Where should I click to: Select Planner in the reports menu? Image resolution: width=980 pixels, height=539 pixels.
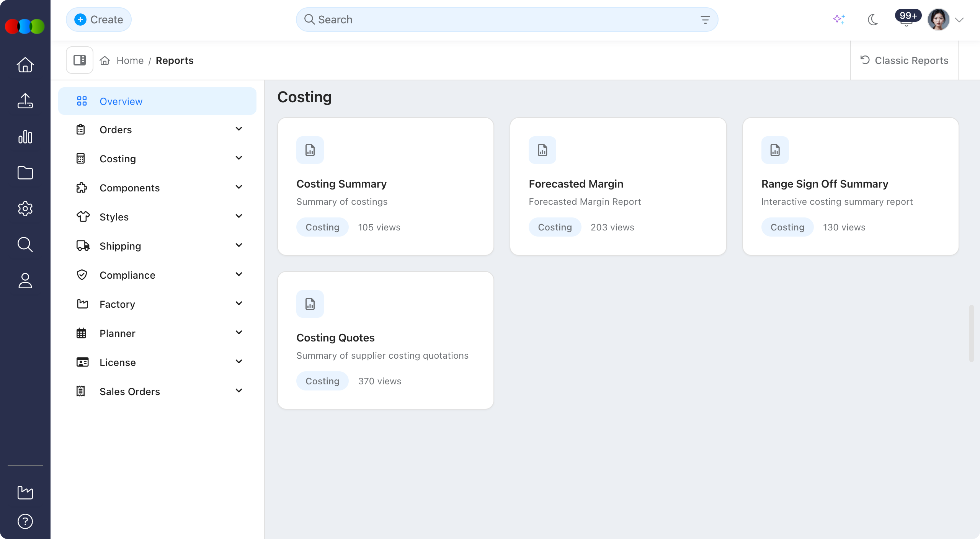point(157,333)
